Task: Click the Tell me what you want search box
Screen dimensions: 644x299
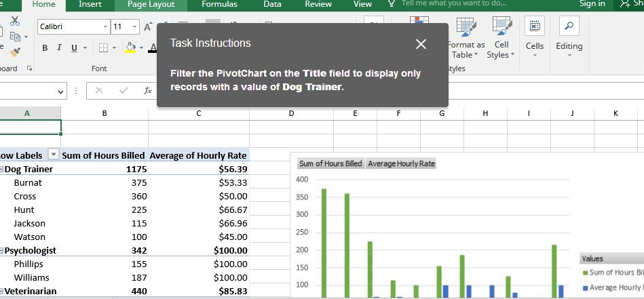Action: [453, 3]
